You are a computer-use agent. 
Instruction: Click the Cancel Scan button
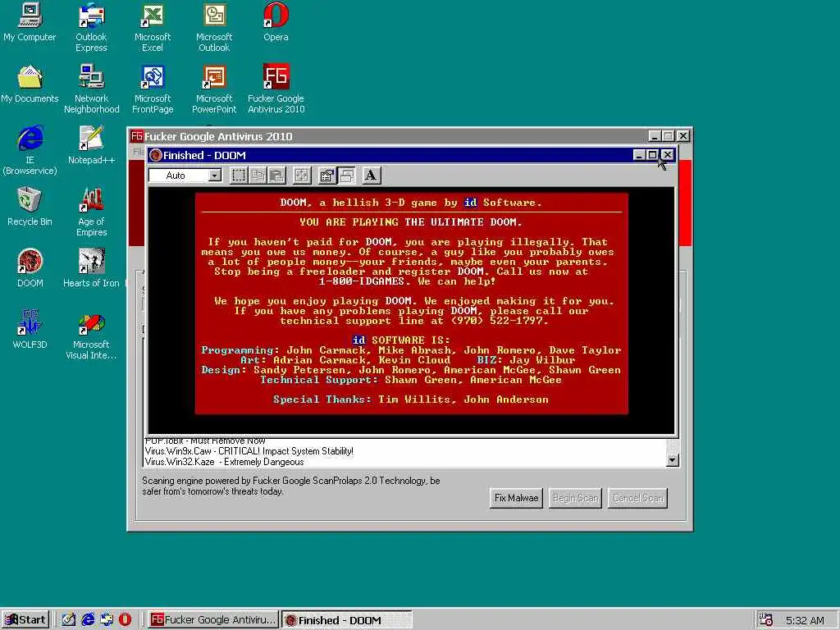coord(637,498)
